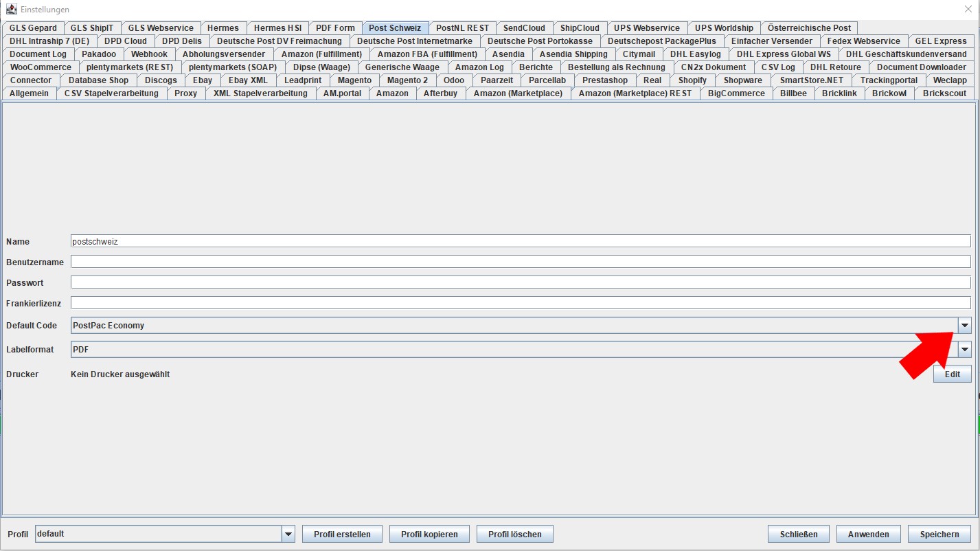
Task: Open the Default Code dropdown arrow
Action: tap(965, 326)
